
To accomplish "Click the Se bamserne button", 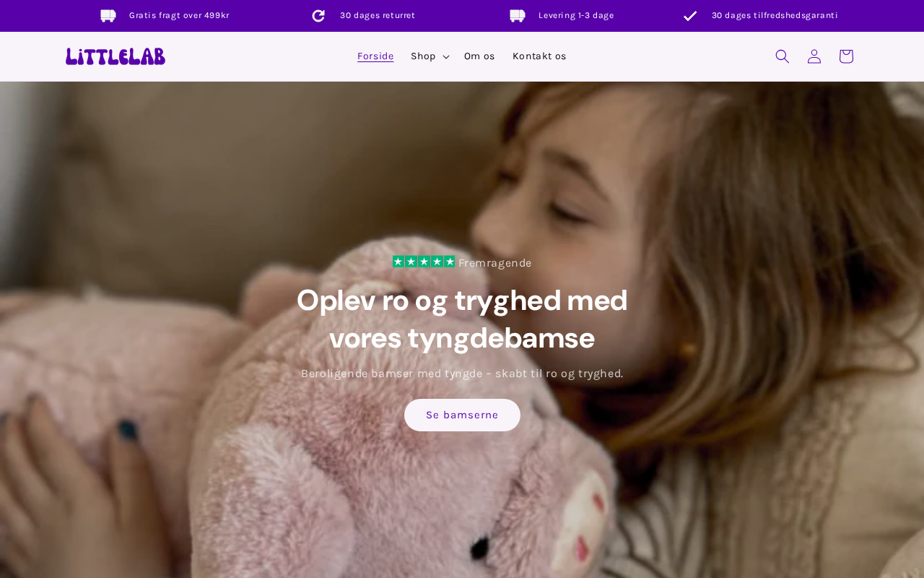I will (462, 415).
